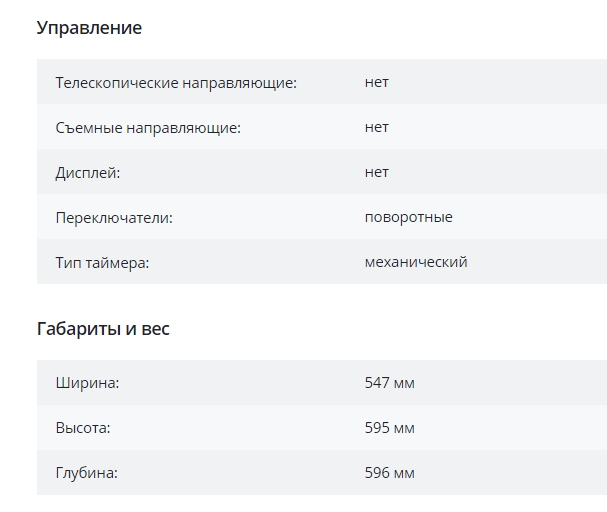Select the 547 мм width value
The height and width of the screenshot is (512, 607).
(390, 383)
